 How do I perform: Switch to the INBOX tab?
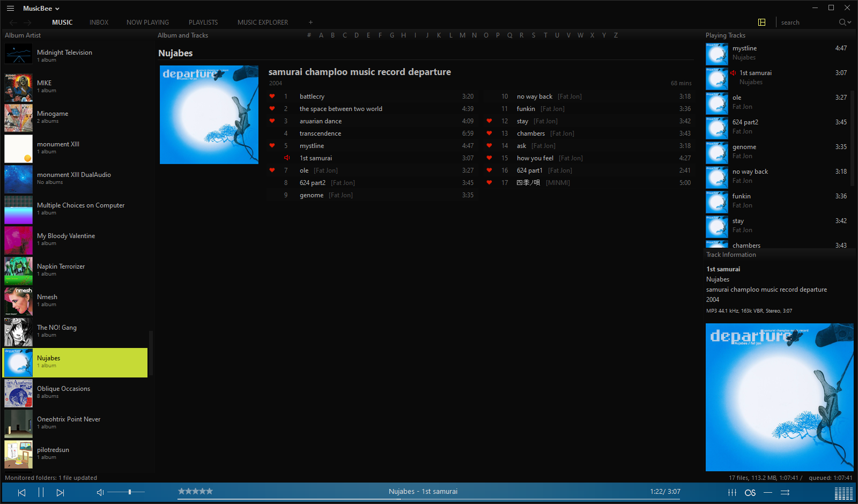(99, 23)
